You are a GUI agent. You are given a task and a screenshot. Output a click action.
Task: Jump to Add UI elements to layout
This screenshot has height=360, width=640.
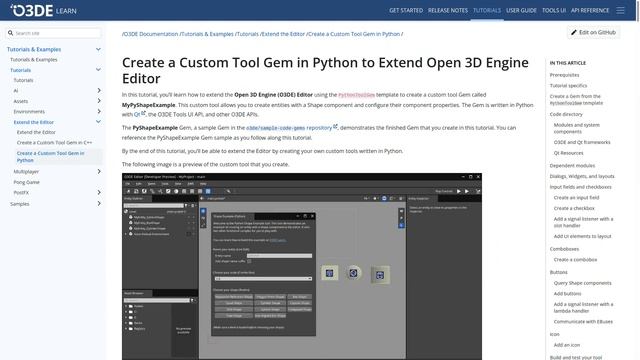point(582,236)
